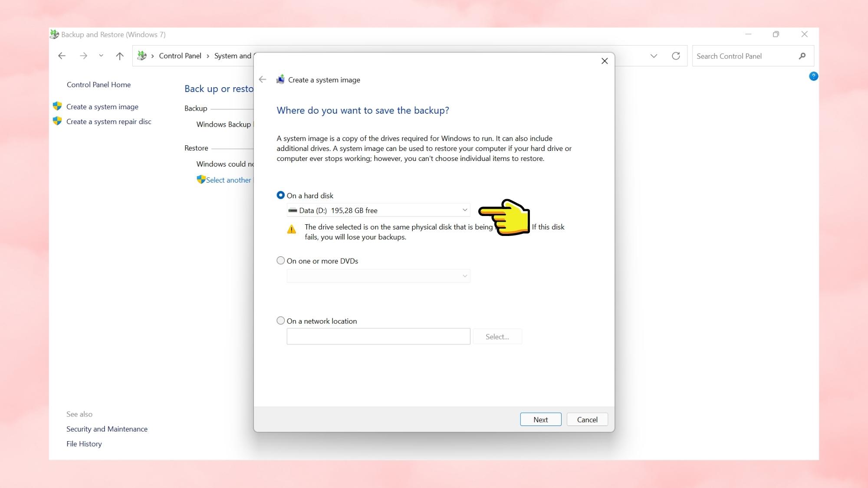
Task: Open the File History link
Action: [x=84, y=444]
